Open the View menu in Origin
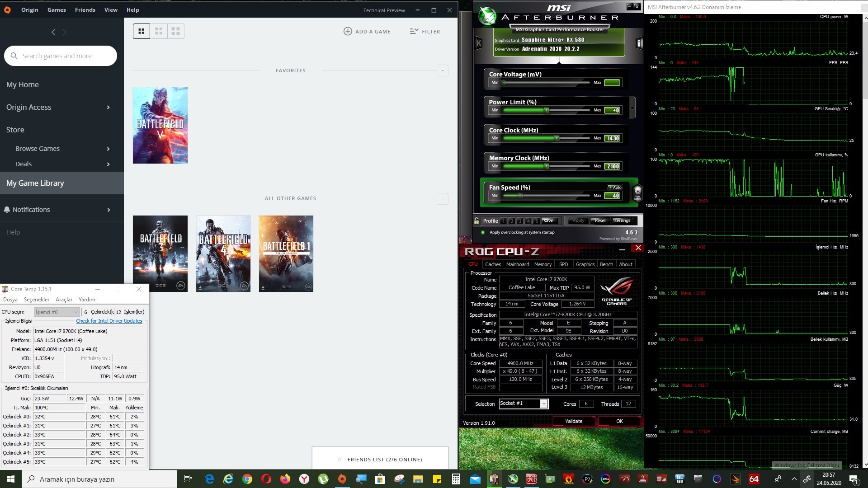This screenshot has height=488, width=868. 111,9
